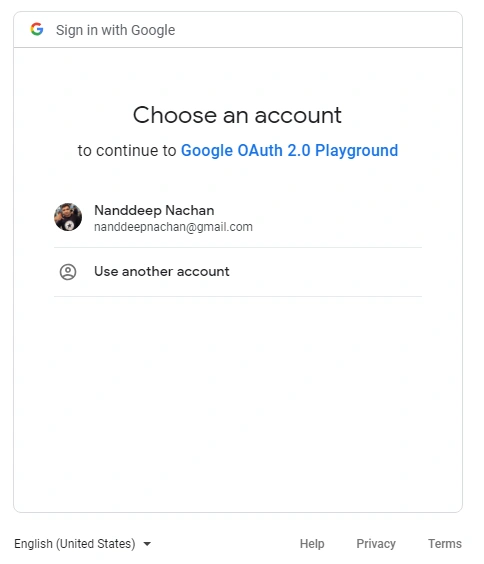Select Use another account option

[238, 272]
